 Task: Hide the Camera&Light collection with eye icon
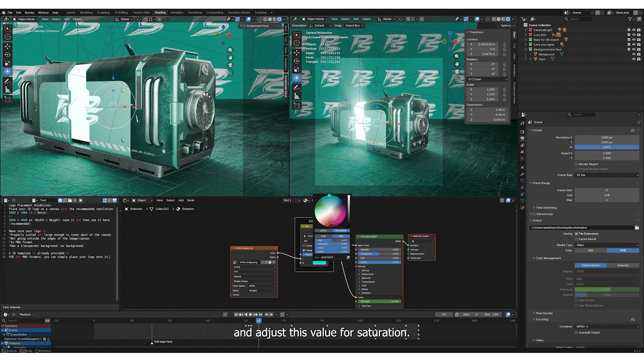tap(634, 30)
